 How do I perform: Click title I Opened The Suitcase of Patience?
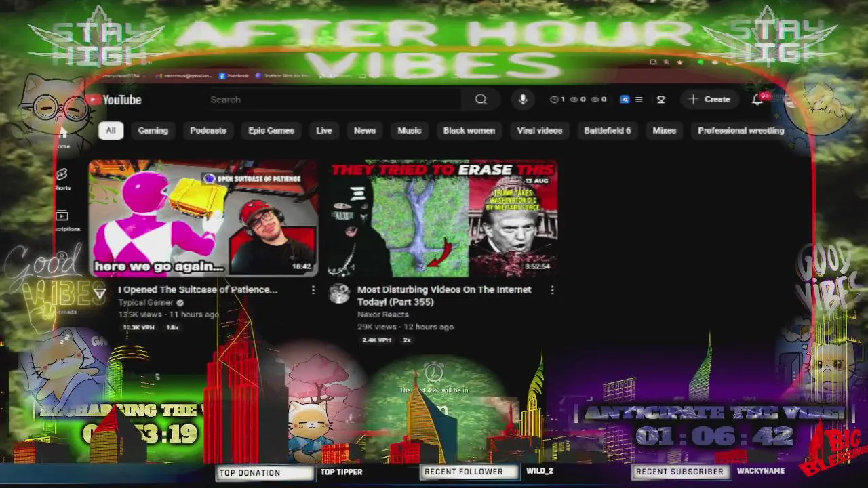(197, 289)
